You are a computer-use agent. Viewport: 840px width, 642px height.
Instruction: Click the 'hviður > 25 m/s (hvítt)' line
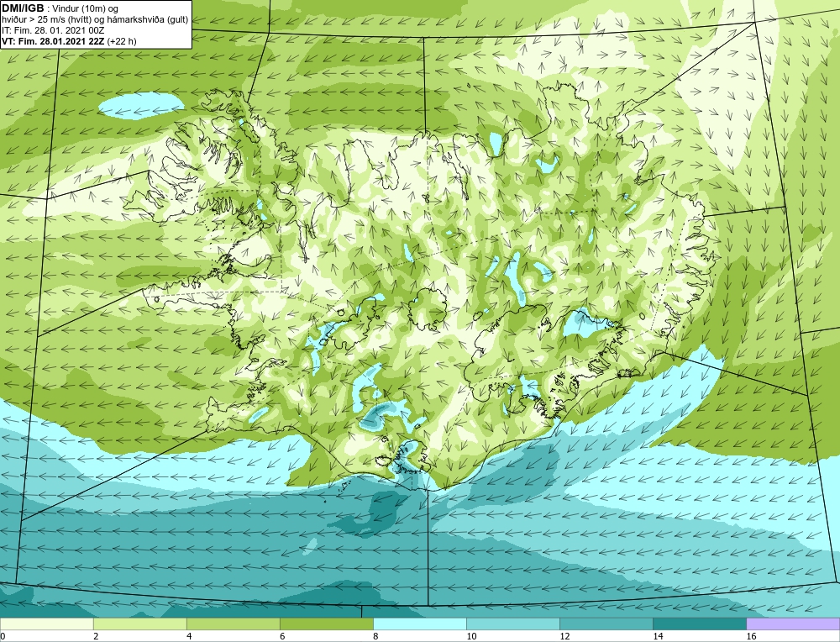click(48, 20)
